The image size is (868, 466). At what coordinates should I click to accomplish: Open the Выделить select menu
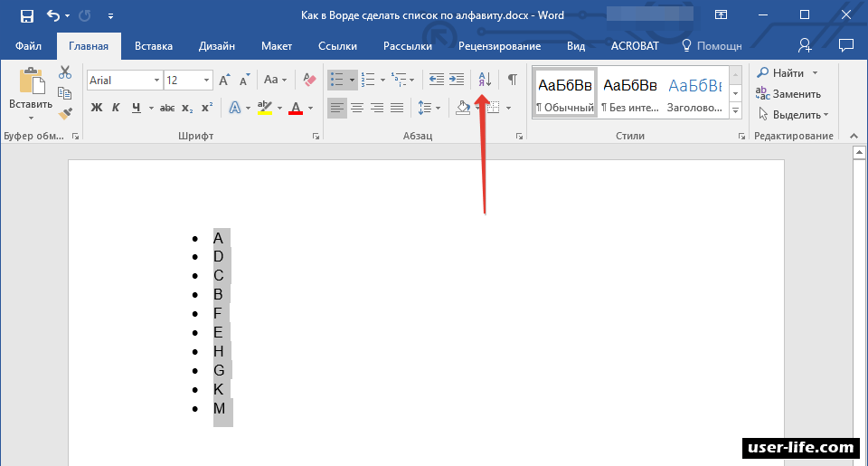point(793,115)
